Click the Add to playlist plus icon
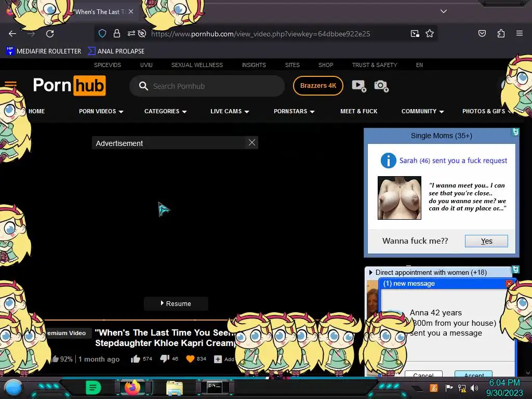This screenshot has height=399, width=532. coord(218,359)
